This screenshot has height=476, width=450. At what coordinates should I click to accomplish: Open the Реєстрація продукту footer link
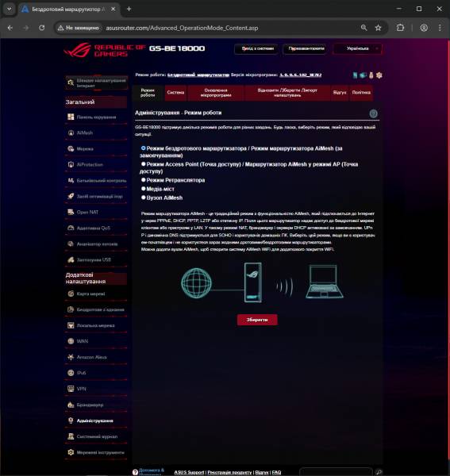229,472
